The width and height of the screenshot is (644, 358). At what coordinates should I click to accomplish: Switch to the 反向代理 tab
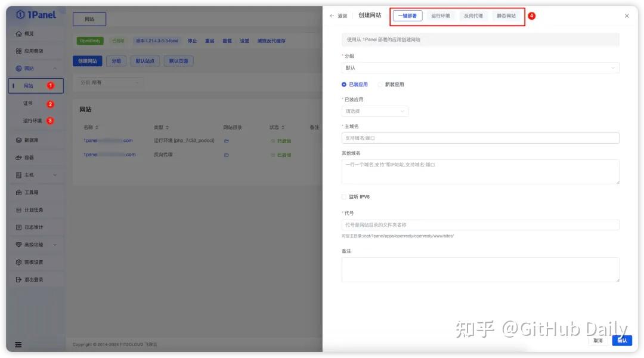click(473, 16)
